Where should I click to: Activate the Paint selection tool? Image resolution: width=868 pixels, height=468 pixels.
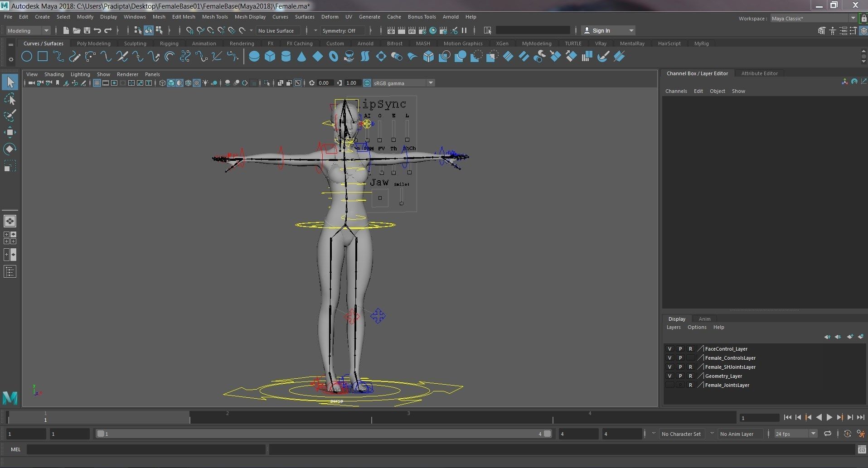pos(10,116)
